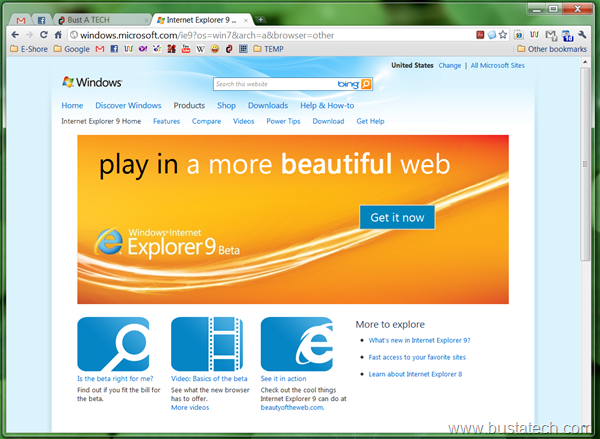
Task: Open the beautyoftheweb.com link
Action: tap(292, 407)
